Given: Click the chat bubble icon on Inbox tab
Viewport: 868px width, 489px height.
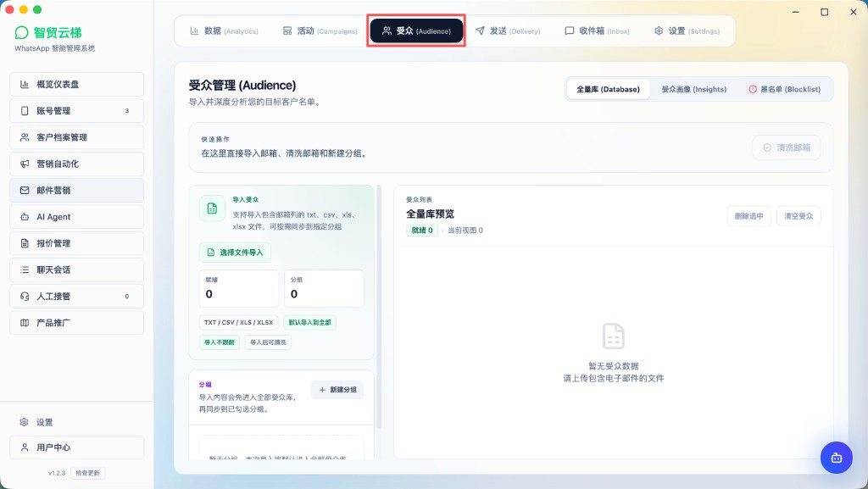Looking at the screenshot, I should [x=569, y=31].
